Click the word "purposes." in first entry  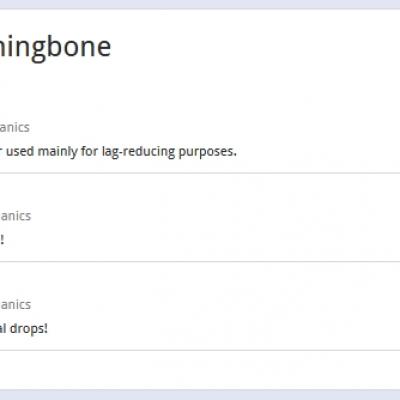[208, 152]
